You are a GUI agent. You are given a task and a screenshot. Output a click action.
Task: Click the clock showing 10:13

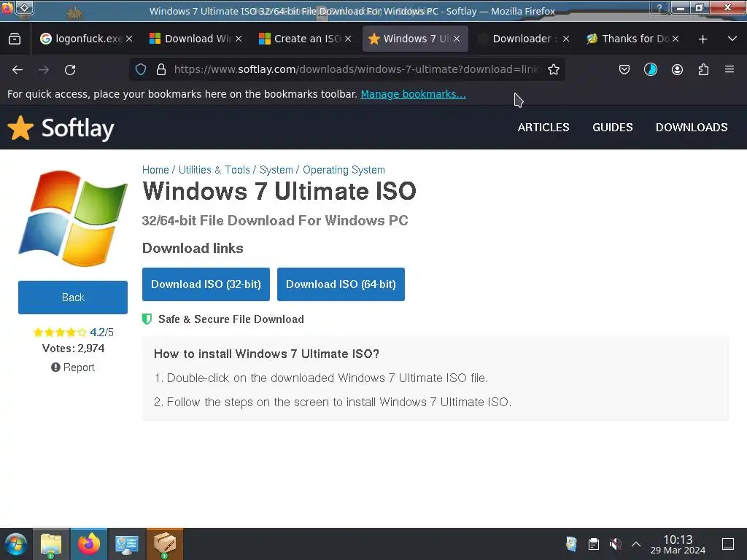[678, 544]
